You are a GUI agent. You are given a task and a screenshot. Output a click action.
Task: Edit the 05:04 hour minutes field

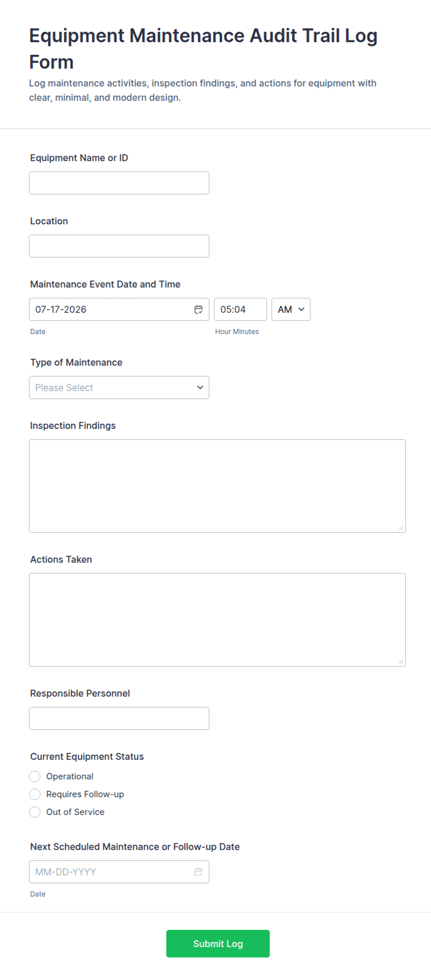(241, 310)
